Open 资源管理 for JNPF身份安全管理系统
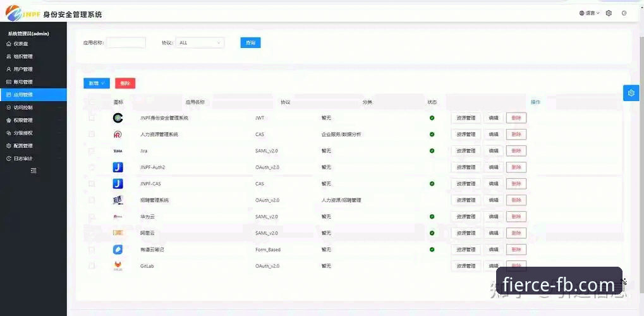This screenshot has width=644, height=316. pos(466,118)
